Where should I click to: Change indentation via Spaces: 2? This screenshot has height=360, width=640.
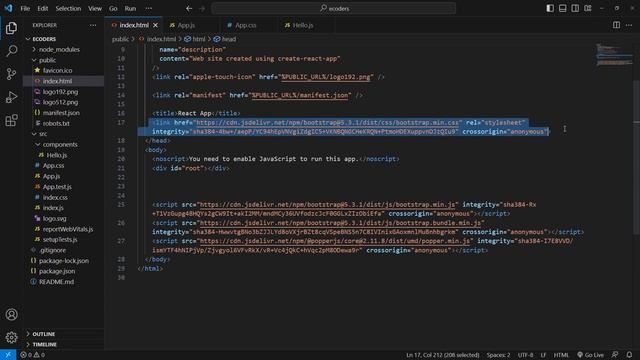498,355
